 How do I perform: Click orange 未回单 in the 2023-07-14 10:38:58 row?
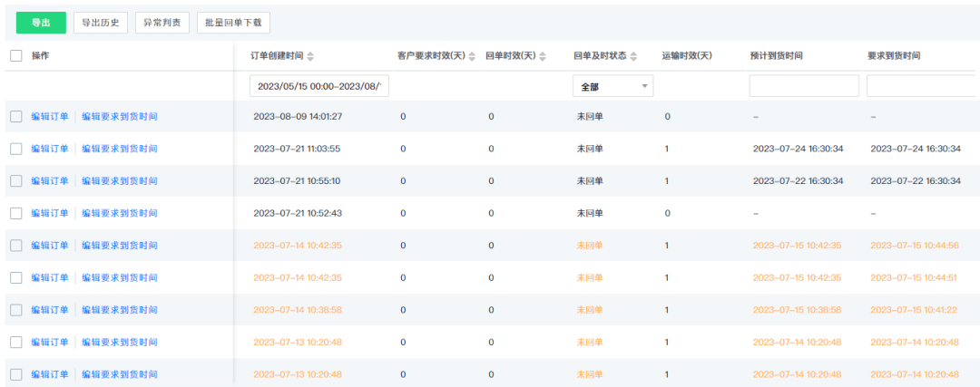[590, 310]
